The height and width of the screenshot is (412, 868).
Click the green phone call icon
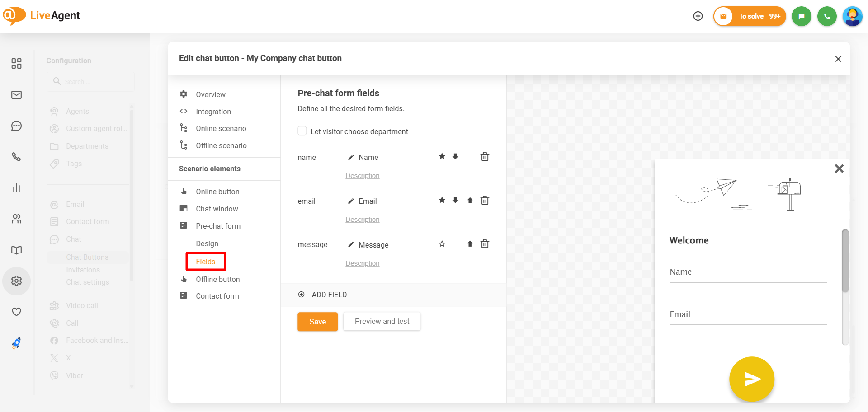point(827,16)
